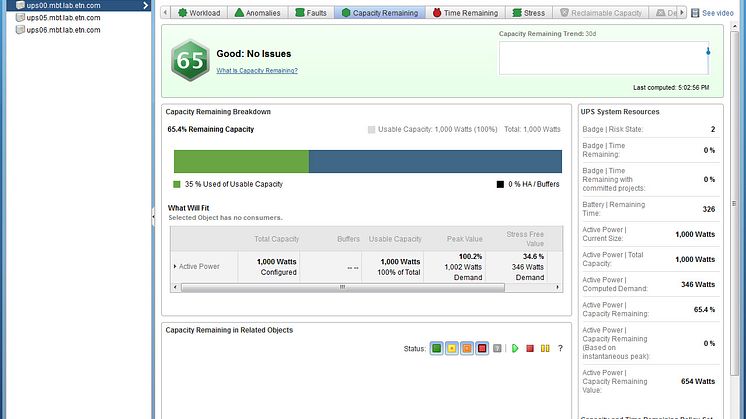Screen dimensions: 746x419
Task: Click the arrow beside ups00.mbt.lab.etn.com
Action: (x=146, y=5)
